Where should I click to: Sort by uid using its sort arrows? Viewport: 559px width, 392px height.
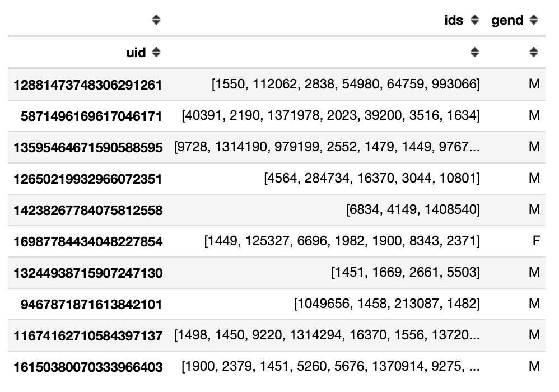(156, 53)
